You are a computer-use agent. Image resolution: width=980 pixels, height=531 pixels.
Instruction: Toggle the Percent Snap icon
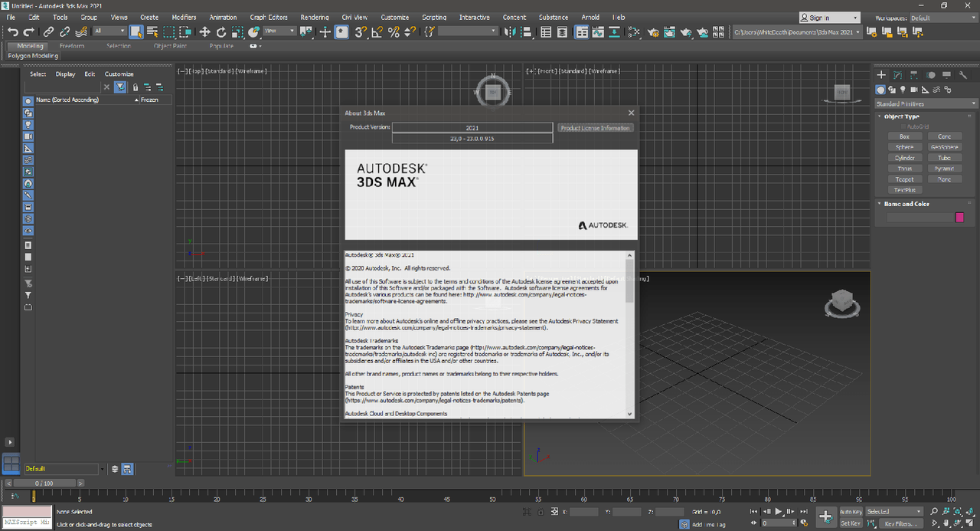(x=394, y=32)
